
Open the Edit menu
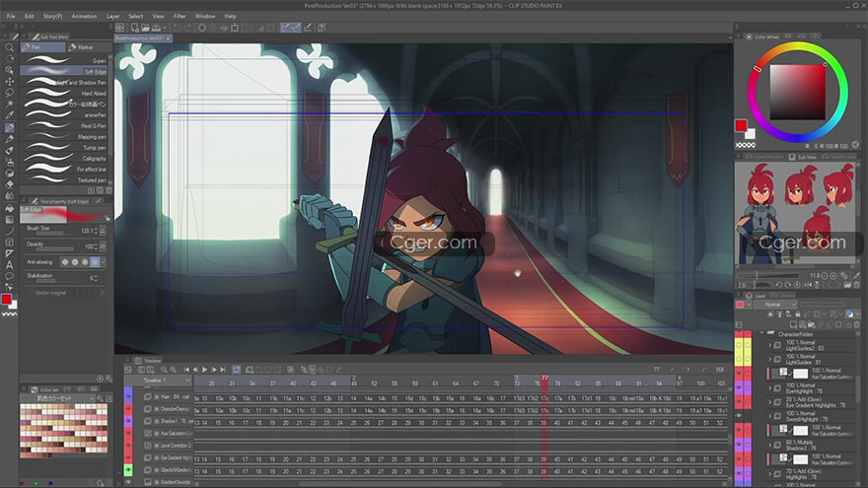29,16
